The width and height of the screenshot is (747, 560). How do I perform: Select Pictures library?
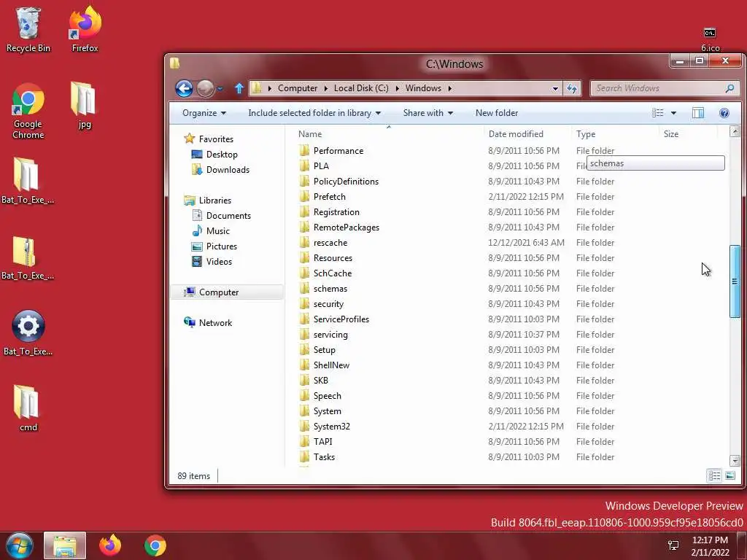point(214,246)
